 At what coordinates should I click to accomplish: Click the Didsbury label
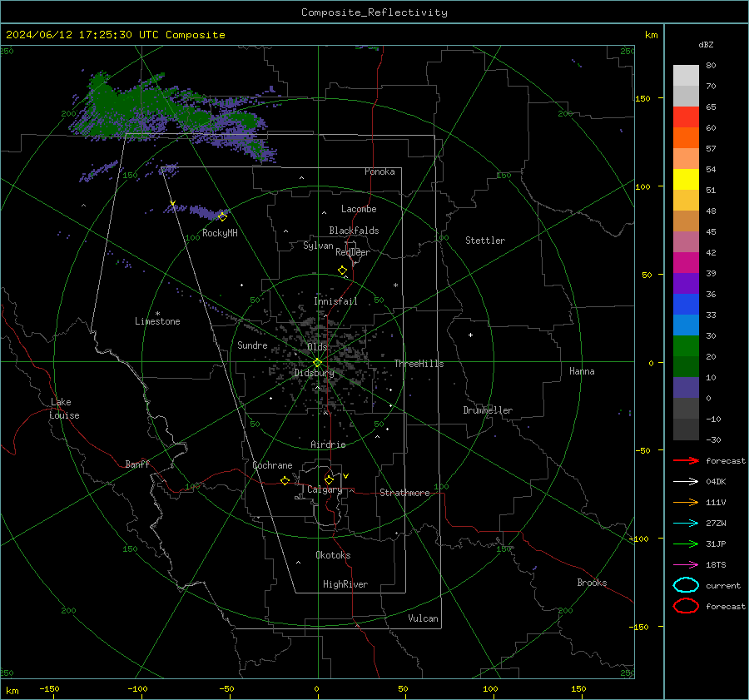point(314,373)
